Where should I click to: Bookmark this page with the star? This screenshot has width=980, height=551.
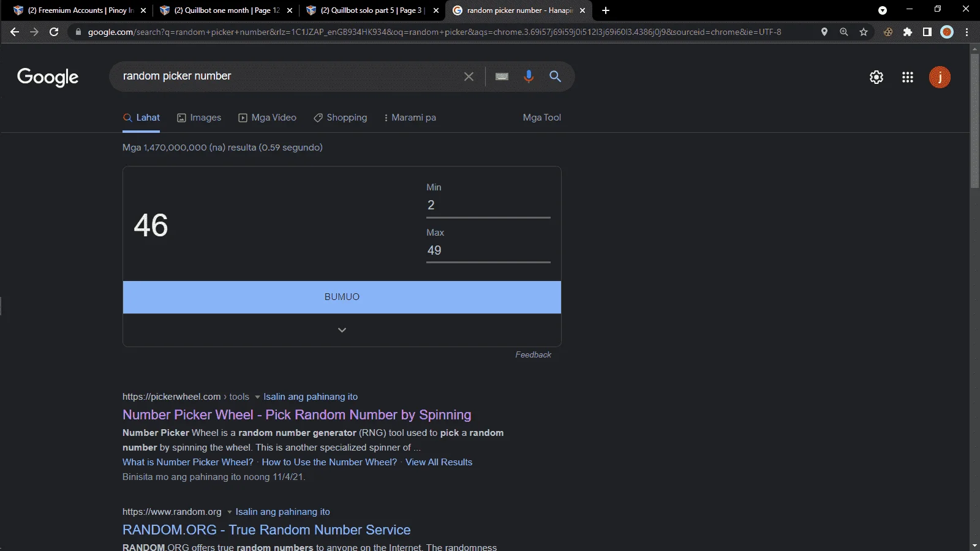tap(864, 32)
